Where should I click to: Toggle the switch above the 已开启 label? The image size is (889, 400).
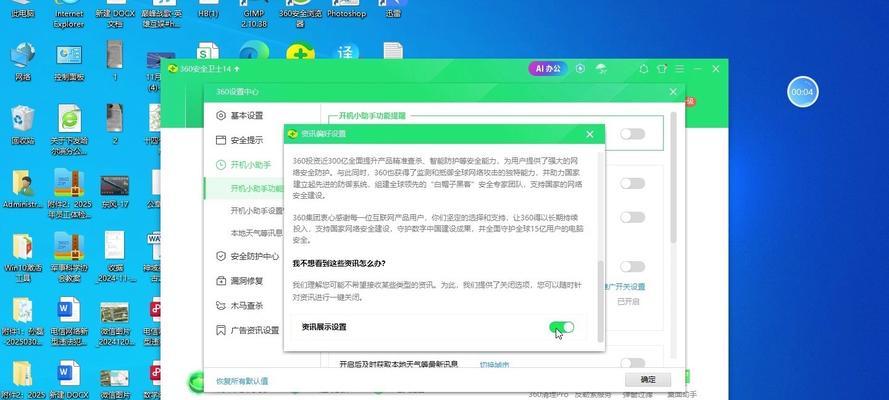(632, 266)
